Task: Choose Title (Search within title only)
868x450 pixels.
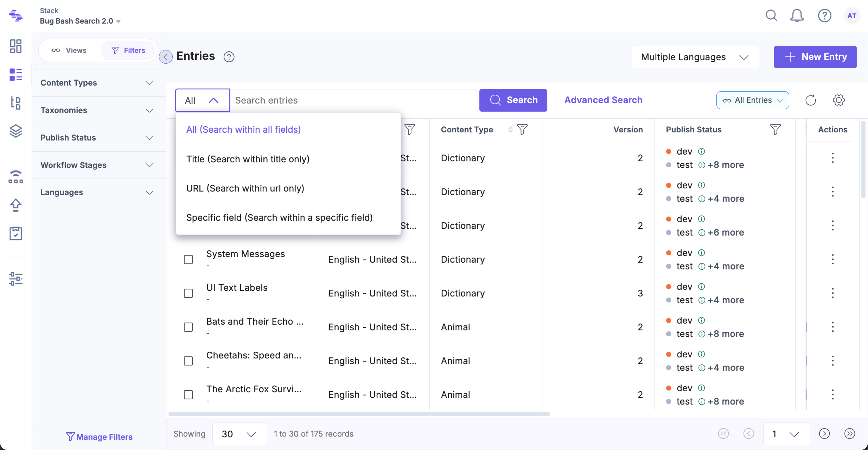Action: pyautogui.click(x=248, y=159)
